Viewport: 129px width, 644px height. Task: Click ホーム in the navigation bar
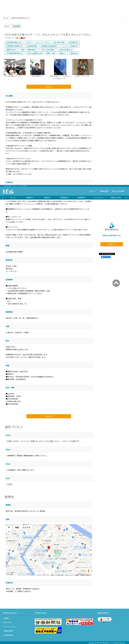13,197
